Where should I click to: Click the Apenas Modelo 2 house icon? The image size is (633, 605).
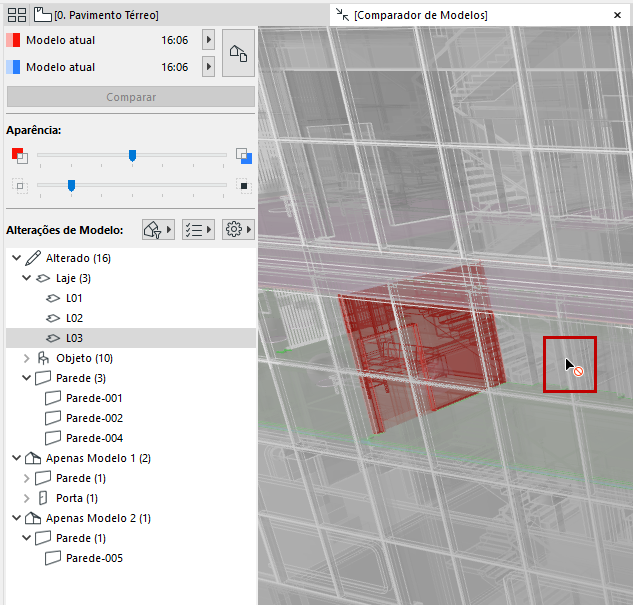pos(33,518)
